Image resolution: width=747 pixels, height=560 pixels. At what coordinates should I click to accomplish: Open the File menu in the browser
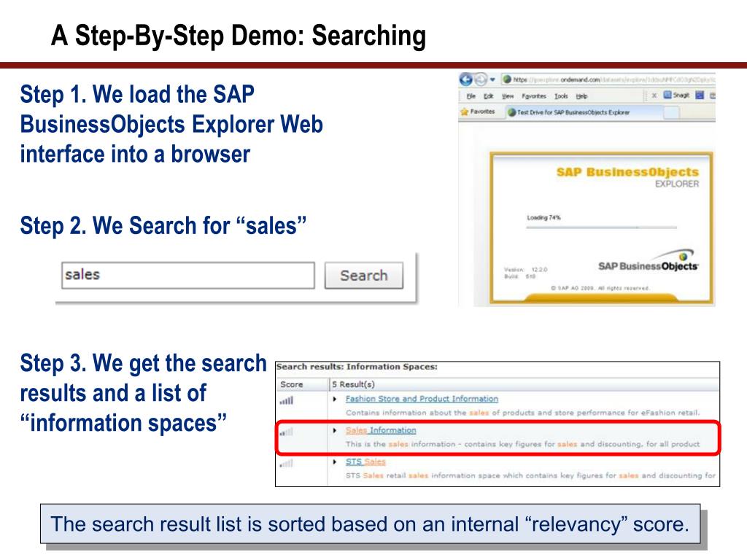point(471,96)
